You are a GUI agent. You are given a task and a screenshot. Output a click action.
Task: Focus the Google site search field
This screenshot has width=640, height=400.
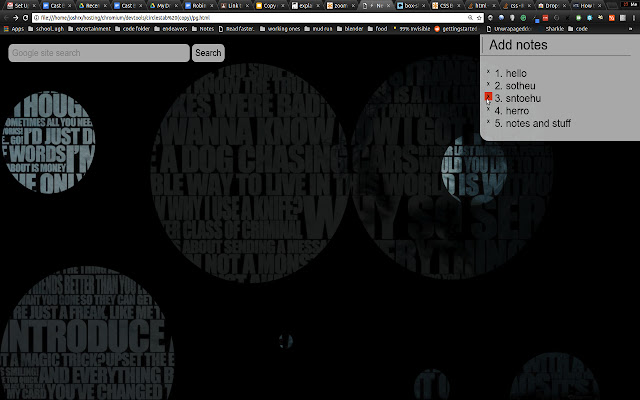click(99, 53)
